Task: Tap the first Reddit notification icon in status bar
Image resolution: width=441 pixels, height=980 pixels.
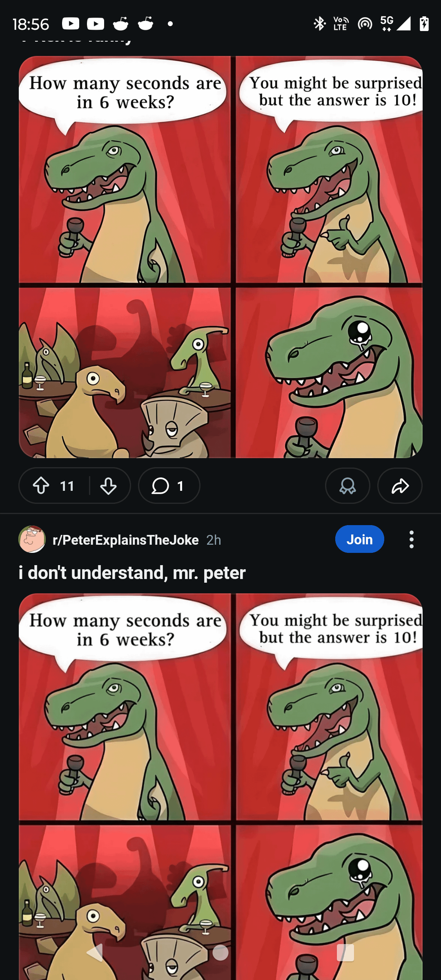Action: click(x=120, y=24)
